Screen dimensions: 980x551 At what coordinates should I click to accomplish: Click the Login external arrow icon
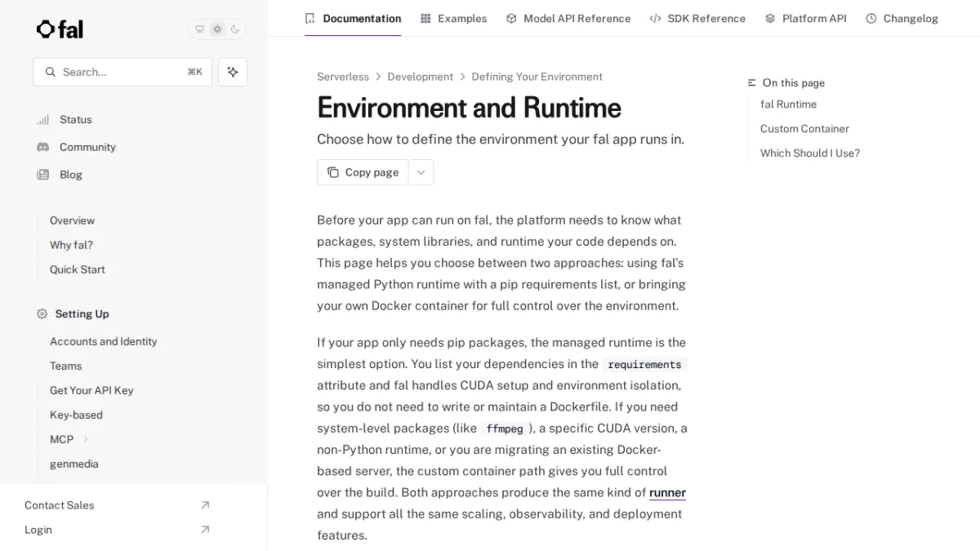205,530
